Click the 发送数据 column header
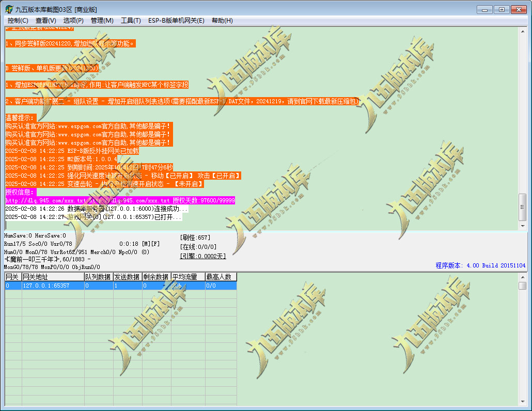532x411 pixels. (128, 277)
